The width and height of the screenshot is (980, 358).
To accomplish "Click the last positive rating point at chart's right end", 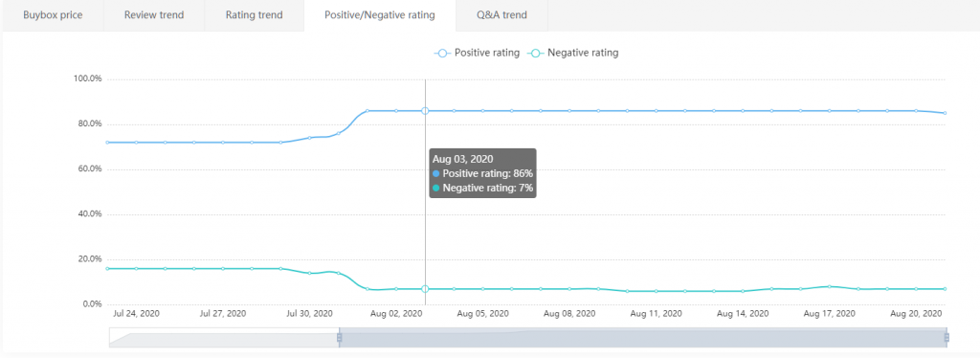I will click(x=945, y=113).
